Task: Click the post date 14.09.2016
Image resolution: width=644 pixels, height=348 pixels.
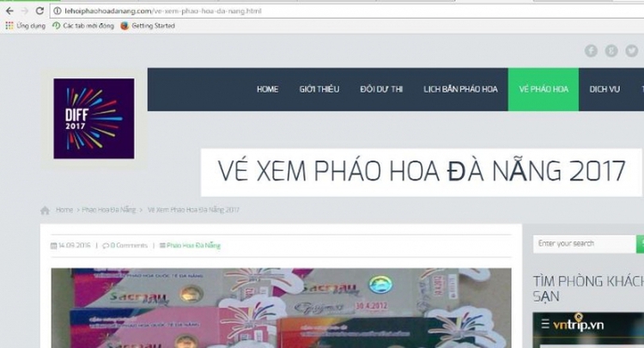Action: (x=70, y=245)
